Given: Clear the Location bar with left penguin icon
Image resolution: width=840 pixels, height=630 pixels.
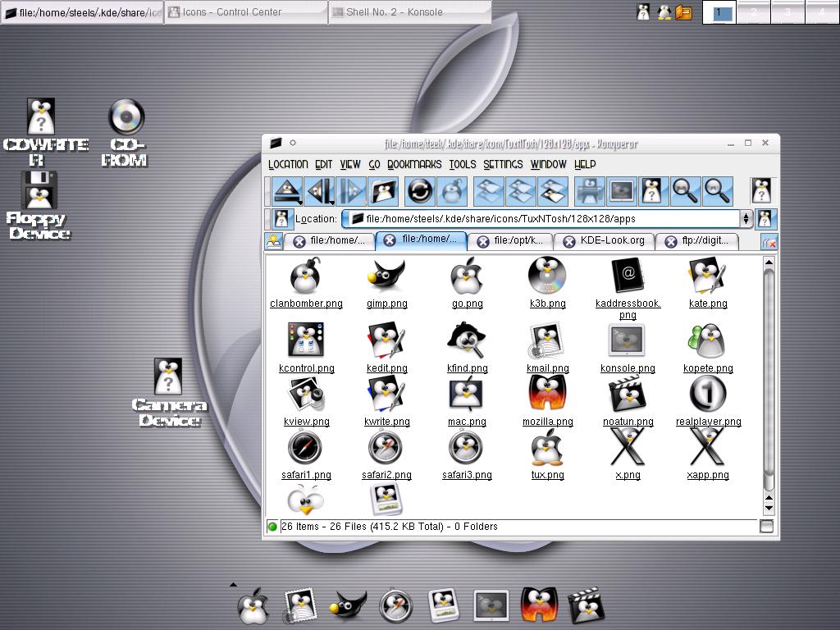Looking at the screenshot, I should click(281, 218).
